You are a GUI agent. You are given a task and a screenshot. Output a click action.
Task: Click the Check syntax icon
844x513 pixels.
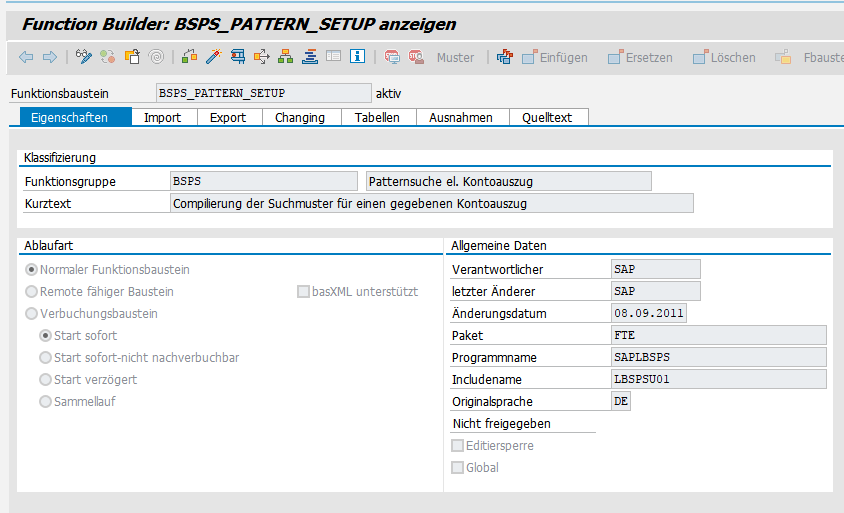tap(189, 57)
